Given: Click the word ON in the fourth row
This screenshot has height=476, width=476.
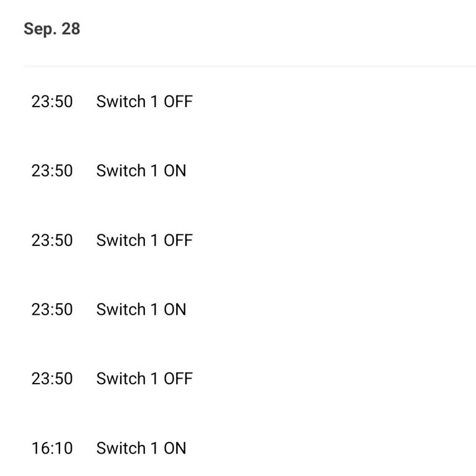Looking at the screenshot, I should (x=175, y=310).
